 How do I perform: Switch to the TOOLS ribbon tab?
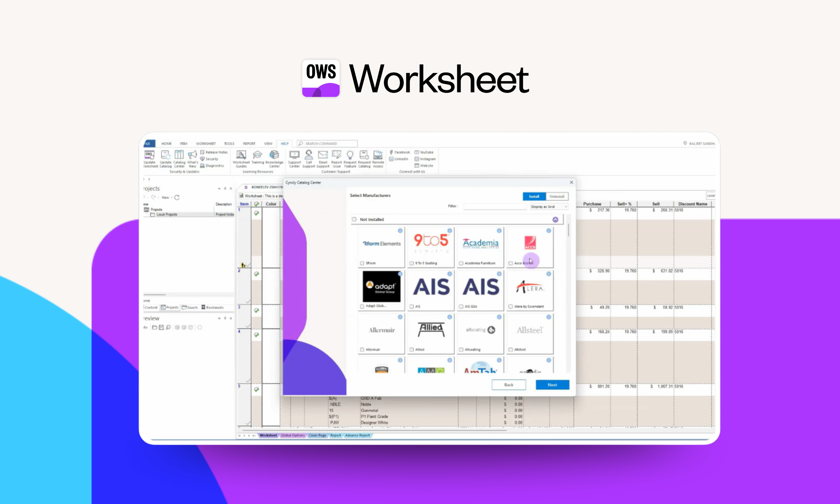(229, 144)
